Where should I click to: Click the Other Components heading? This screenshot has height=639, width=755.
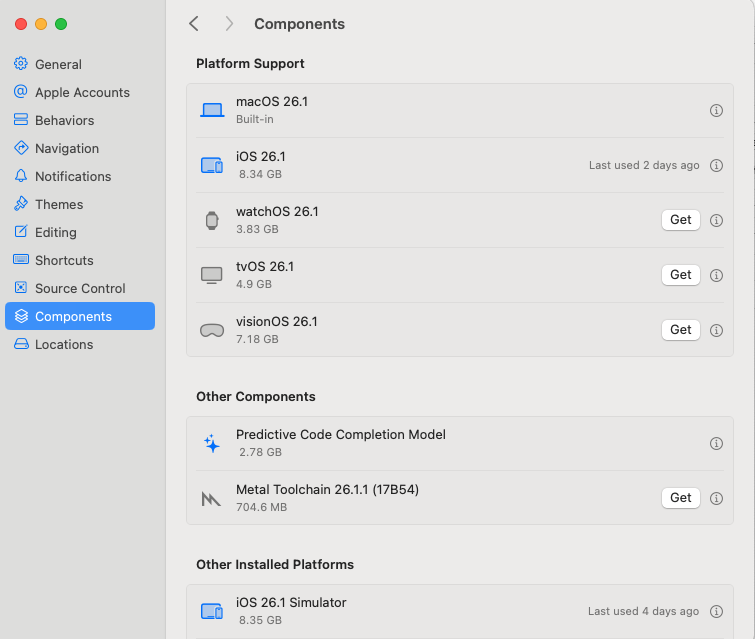(256, 396)
